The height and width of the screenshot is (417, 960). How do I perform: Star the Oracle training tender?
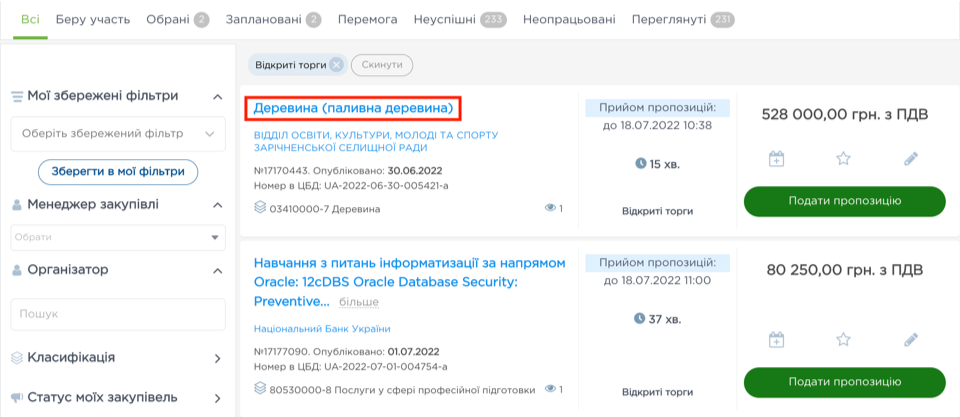point(843,340)
